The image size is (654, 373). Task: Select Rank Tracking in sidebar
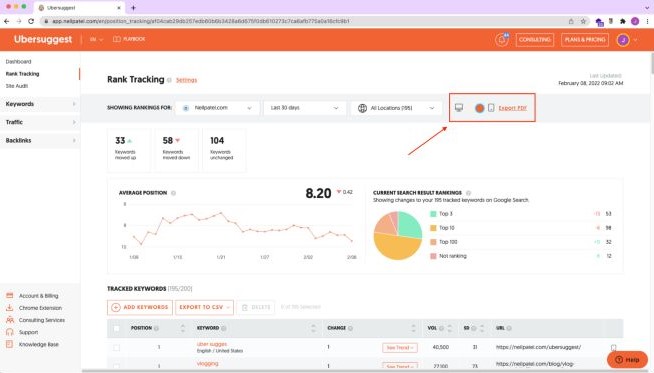pos(23,74)
